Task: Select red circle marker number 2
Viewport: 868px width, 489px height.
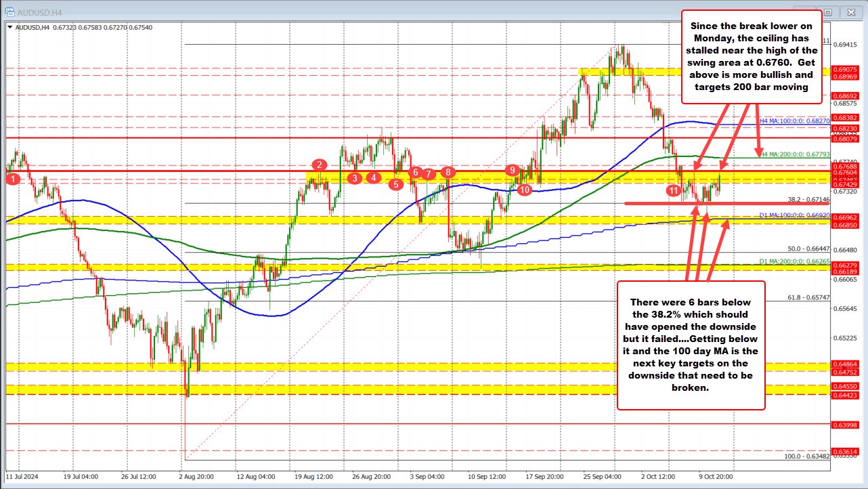Action: [x=320, y=164]
